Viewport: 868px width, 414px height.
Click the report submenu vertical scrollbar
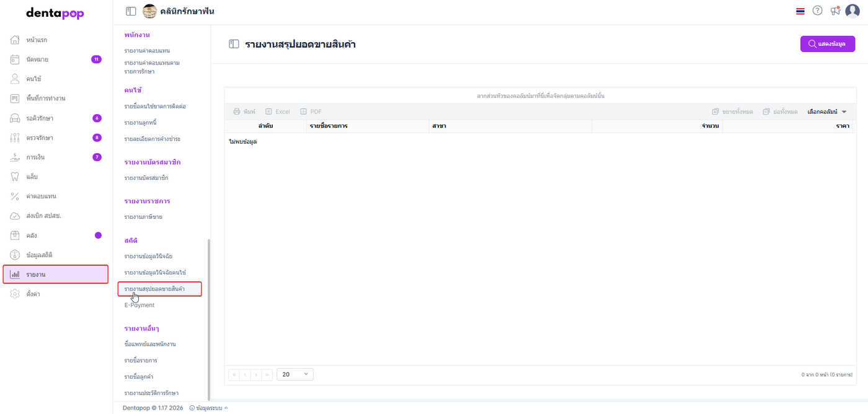click(x=209, y=319)
